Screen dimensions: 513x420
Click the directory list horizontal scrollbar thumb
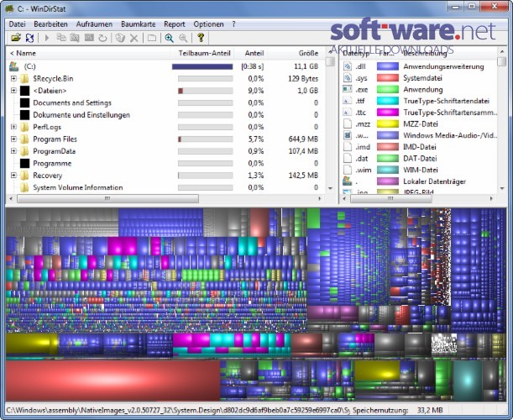[x=107, y=198]
